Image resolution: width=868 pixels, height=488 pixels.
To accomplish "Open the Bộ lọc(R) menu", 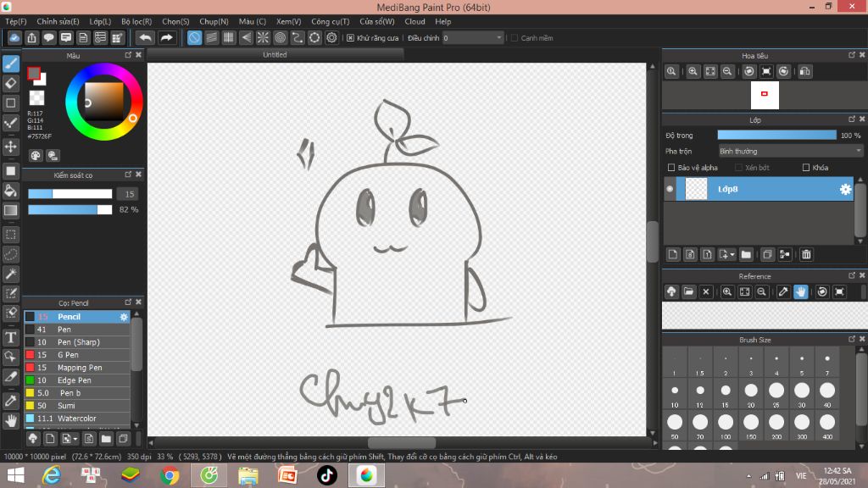I will point(136,21).
